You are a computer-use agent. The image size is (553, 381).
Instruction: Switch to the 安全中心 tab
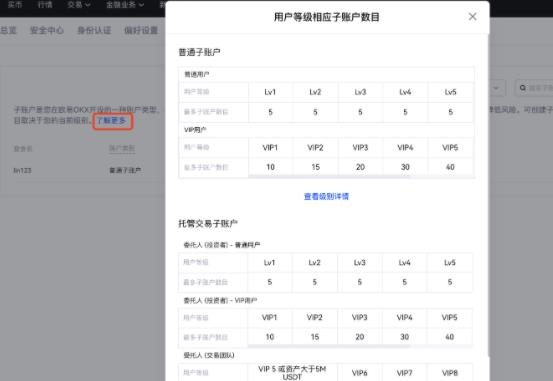tap(47, 30)
